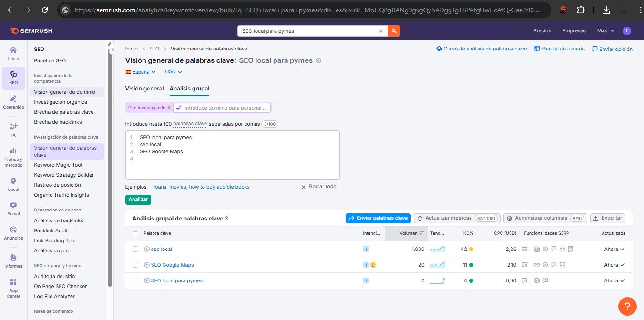Image resolution: width=644 pixels, height=320 pixels.
Task: Open the Tráfico y mercado sidebar icon
Action: 13,157
